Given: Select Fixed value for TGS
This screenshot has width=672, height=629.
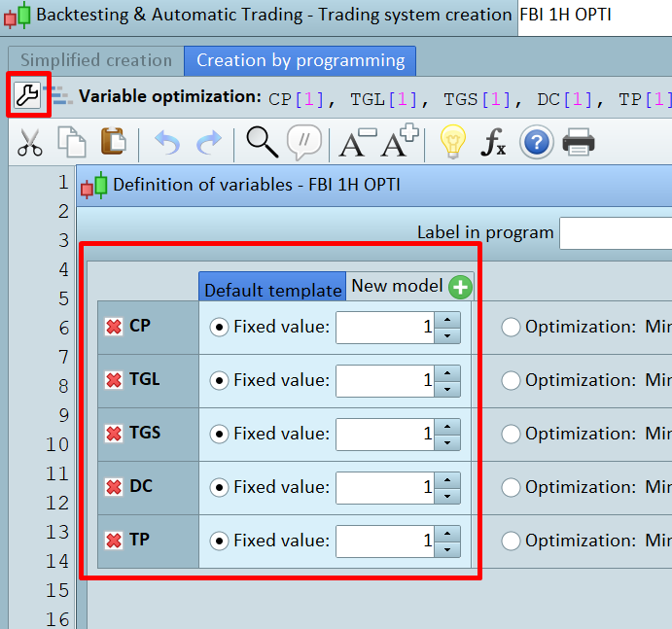Looking at the screenshot, I should [219, 434].
